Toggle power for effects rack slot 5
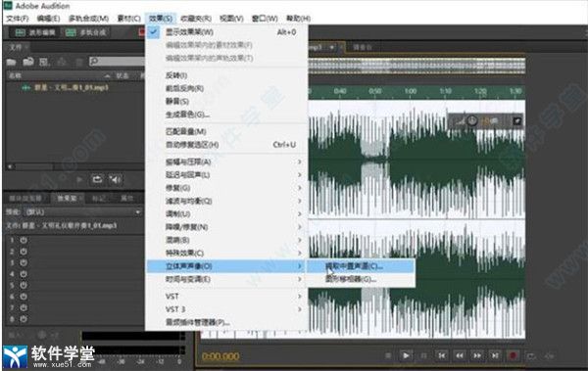This screenshot has width=588, height=371. 24,285
